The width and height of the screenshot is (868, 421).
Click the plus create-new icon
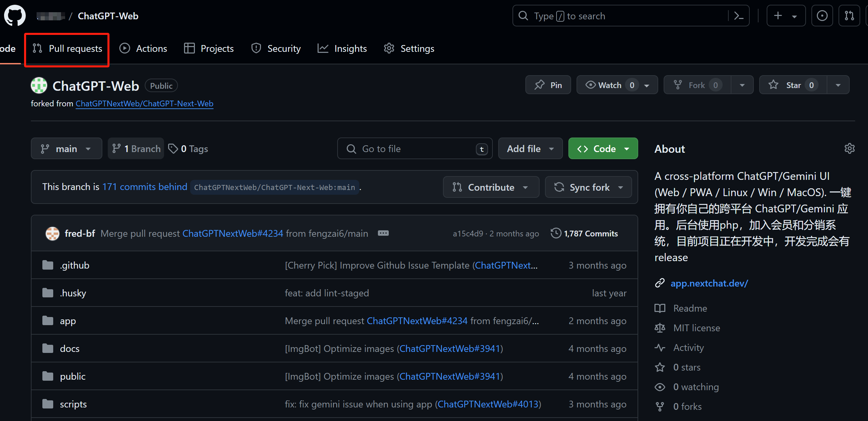pos(778,16)
